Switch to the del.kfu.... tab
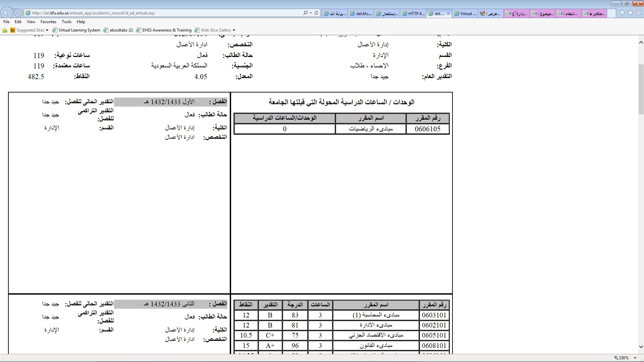644x362 pixels. [361, 14]
